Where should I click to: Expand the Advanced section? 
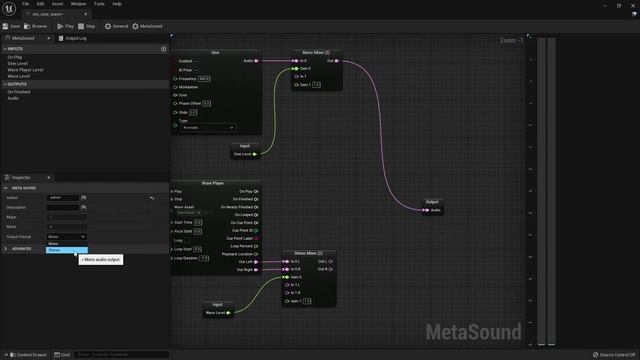[x=6, y=249]
